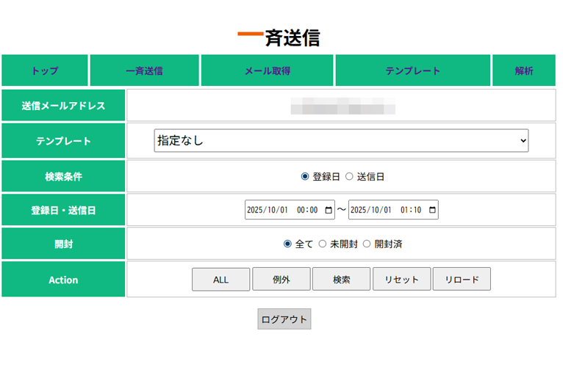Click the start datetime input field
This screenshot has height=392, width=563.
click(x=282, y=210)
